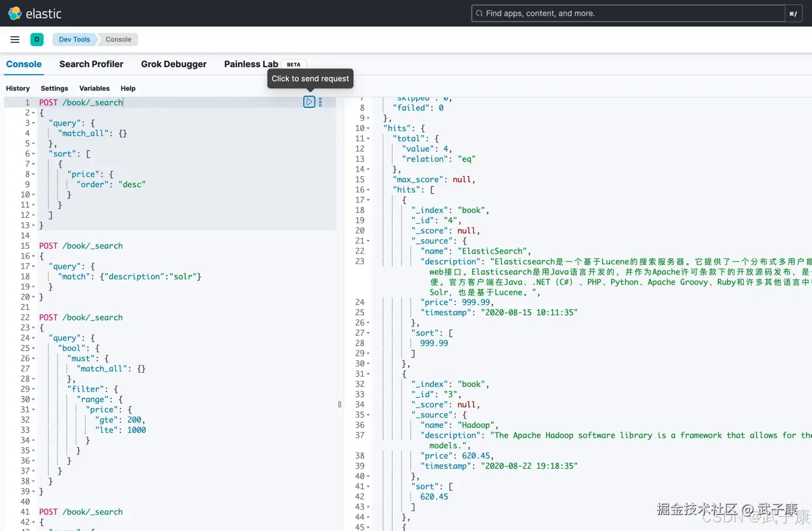
Task: Click the search magnifier icon in search bar
Action: click(x=479, y=14)
